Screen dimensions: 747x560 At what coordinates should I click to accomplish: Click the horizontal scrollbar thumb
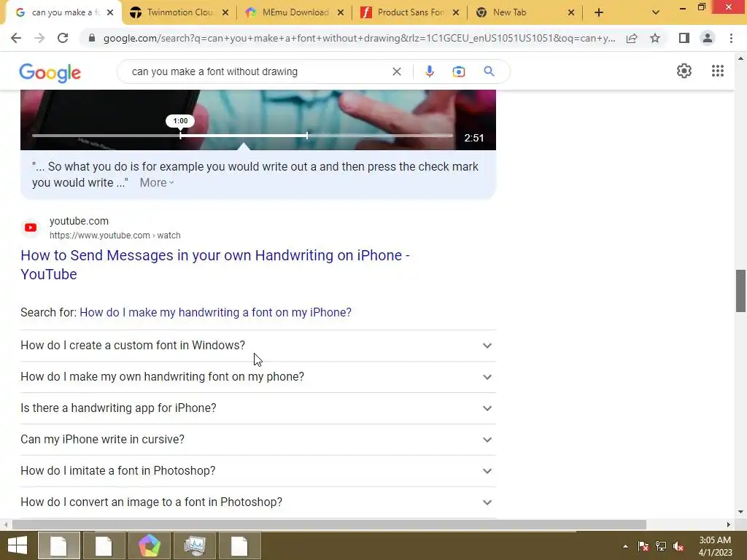pyautogui.click(x=329, y=525)
